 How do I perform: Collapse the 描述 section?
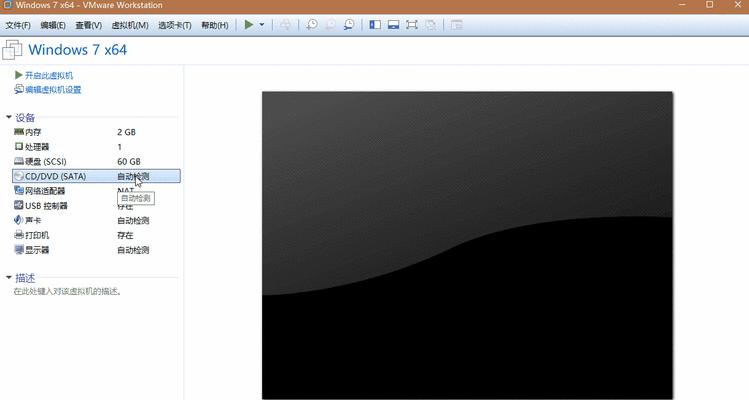(9, 277)
